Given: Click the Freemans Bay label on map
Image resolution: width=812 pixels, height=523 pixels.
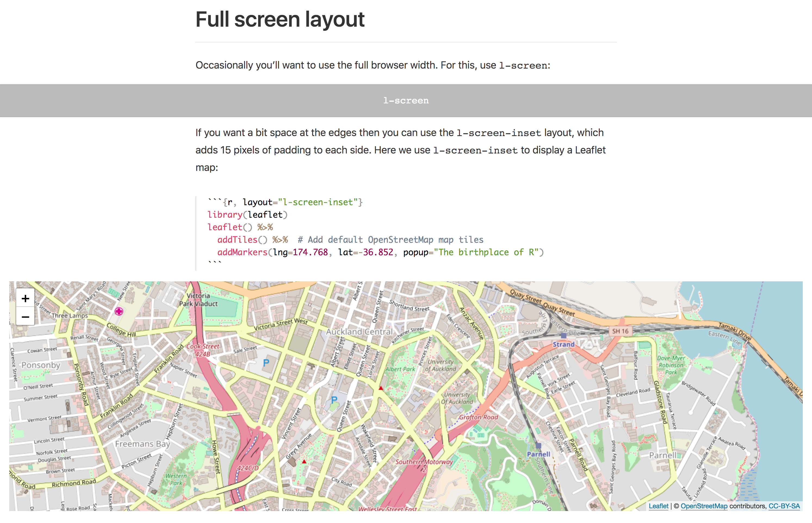Looking at the screenshot, I should (x=142, y=444).
